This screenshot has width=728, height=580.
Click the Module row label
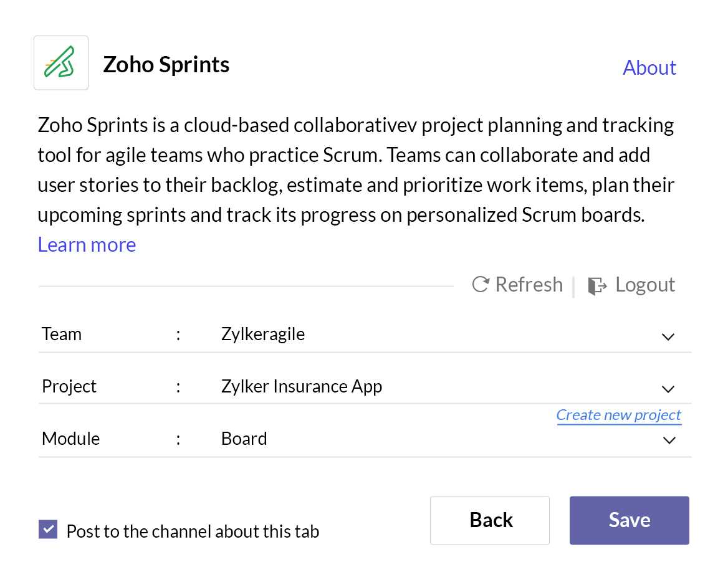tap(70, 439)
